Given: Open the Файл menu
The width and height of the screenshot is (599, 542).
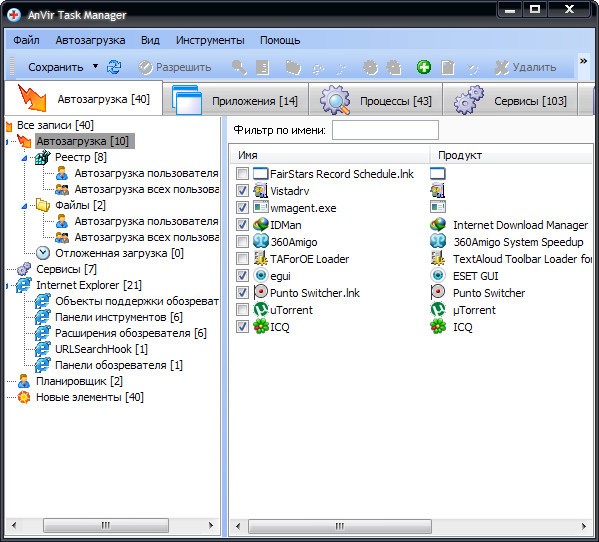Looking at the screenshot, I should 26,40.
